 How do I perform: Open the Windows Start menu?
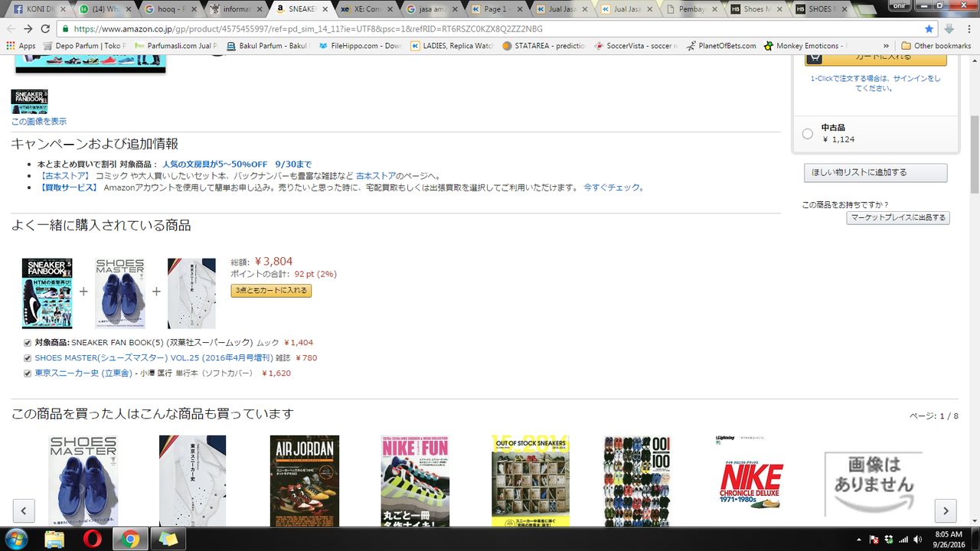click(x=15, y=539)
